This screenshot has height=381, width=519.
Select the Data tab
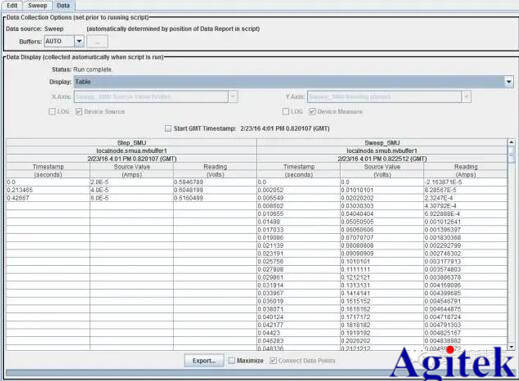pos(63,5)
